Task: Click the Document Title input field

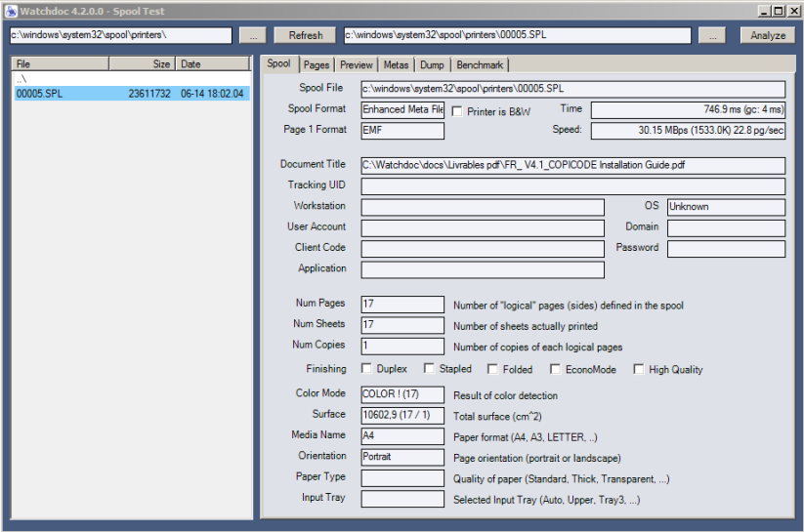Action: (572, 165)
